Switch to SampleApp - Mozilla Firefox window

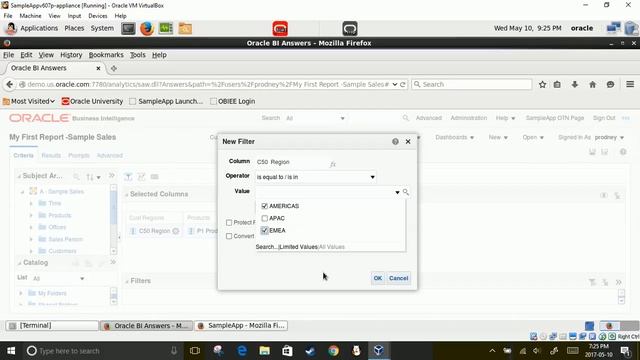(x=241, y=326)
